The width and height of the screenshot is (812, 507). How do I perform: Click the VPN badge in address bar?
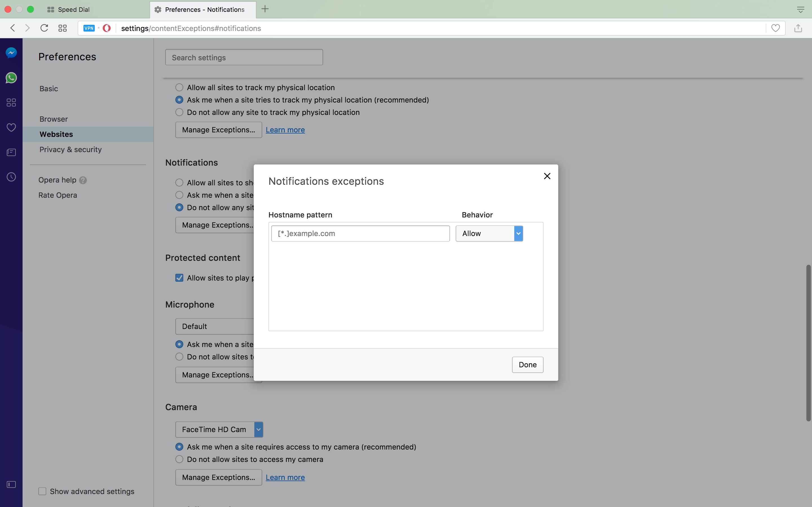(89, 28)
